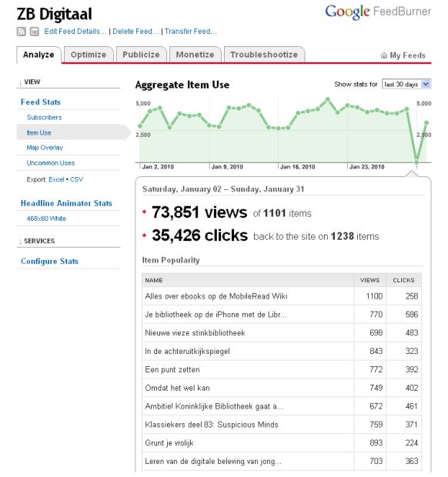Open 468x60 White animator stats
Image resolution: width=448 pixels, height=477 pixels.
46,218
